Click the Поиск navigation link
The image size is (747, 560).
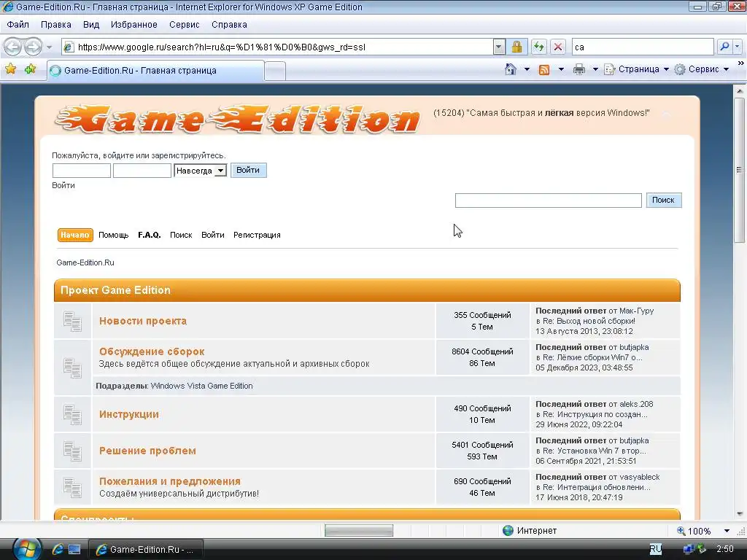pos(181,235)
